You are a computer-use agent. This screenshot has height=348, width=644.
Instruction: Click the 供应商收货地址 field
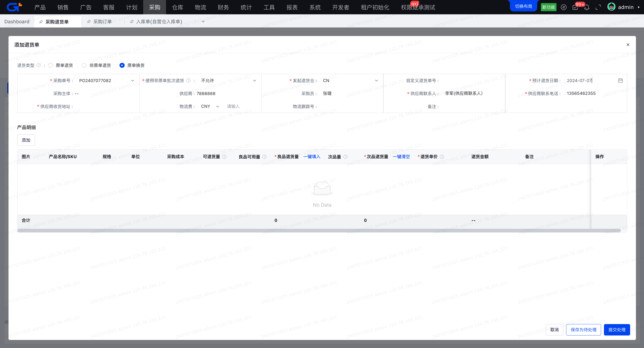(106, 106)
